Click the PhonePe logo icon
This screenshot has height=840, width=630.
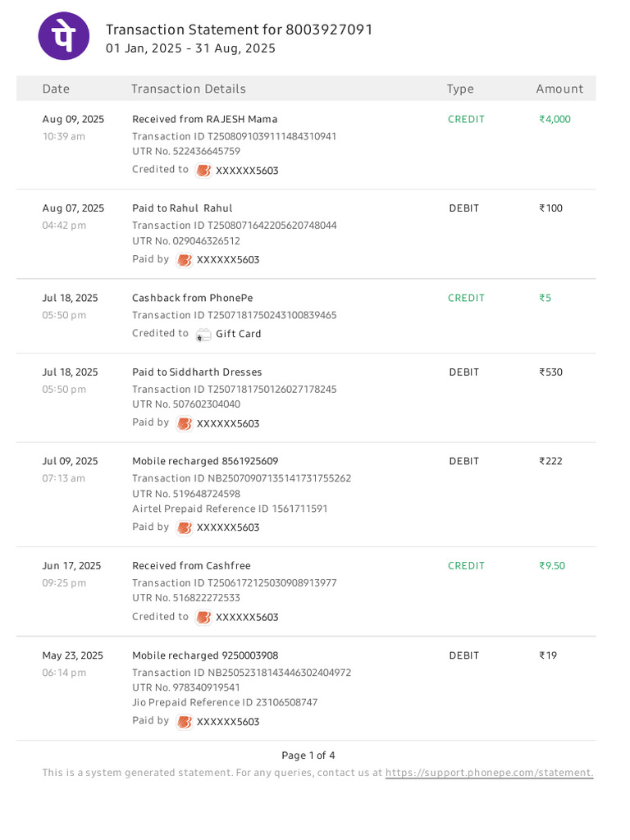(64, 36)
